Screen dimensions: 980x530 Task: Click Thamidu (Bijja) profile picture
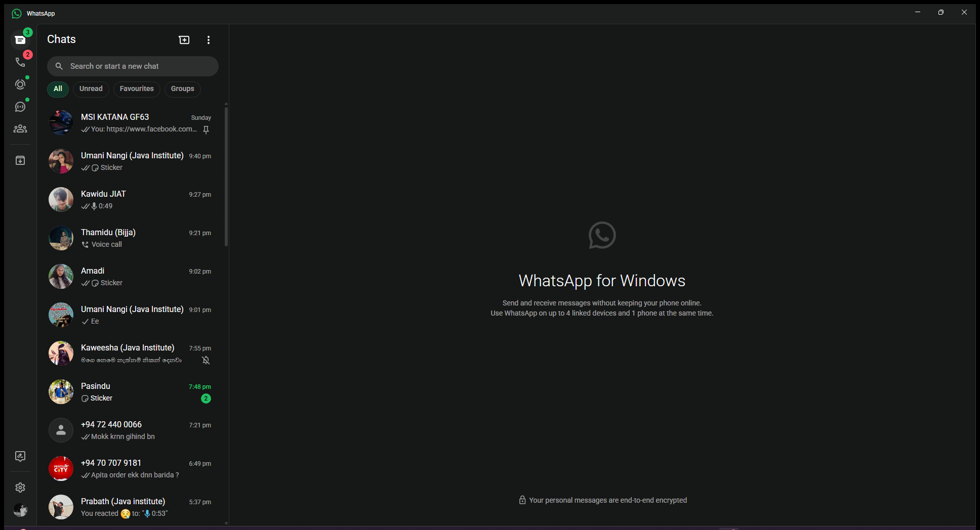coord(61,238)
